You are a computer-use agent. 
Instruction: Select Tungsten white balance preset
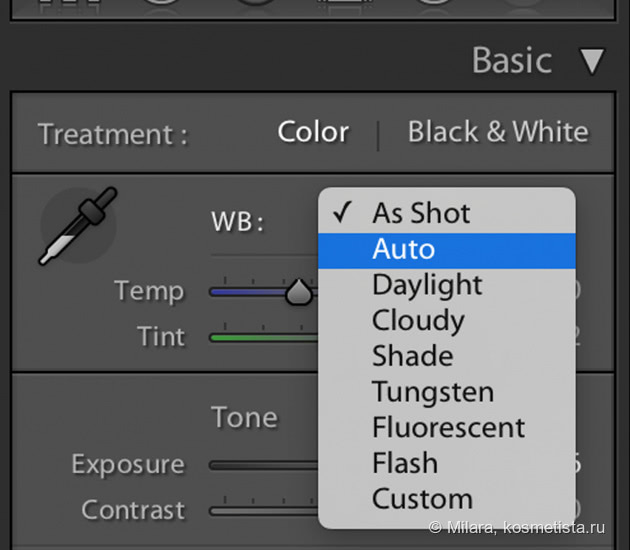pos(447,392)
